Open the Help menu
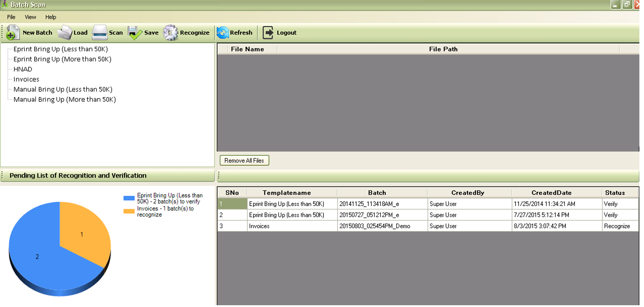The width and height of the screenshot is (644, 307). coord(51,17)
